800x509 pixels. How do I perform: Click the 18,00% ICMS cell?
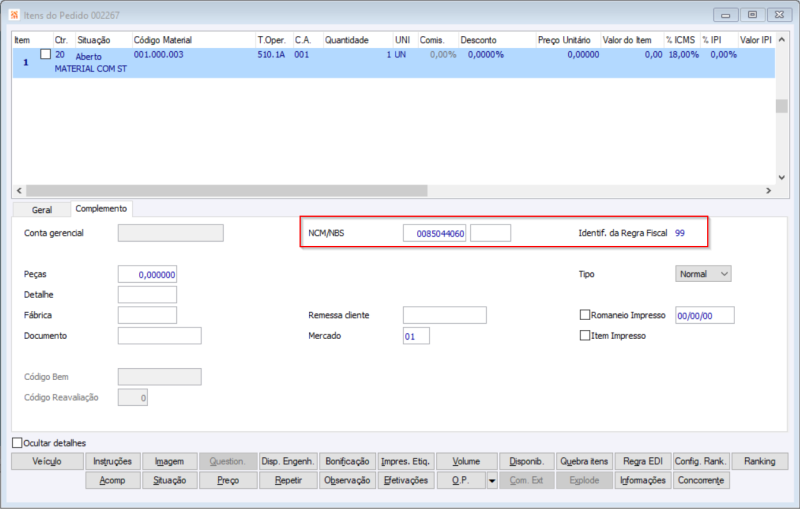[683, 54]
